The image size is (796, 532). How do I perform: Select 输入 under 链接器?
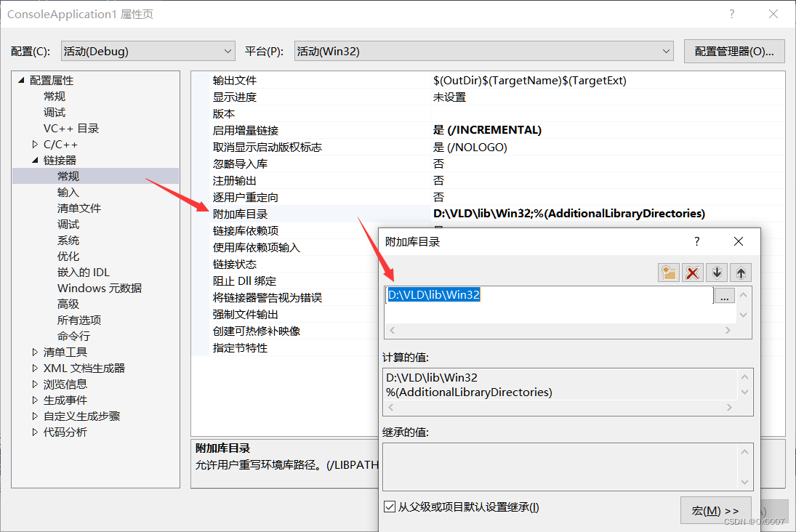[68, 193]
